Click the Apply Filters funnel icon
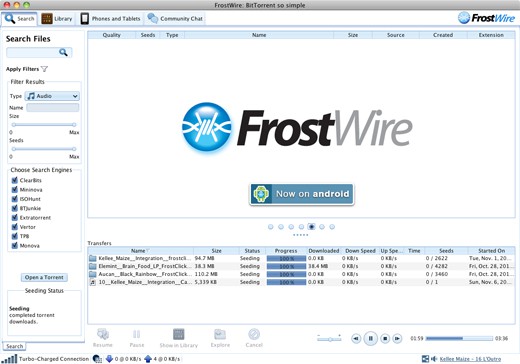The width and height of the screenshot is (520, 364). 44,69
